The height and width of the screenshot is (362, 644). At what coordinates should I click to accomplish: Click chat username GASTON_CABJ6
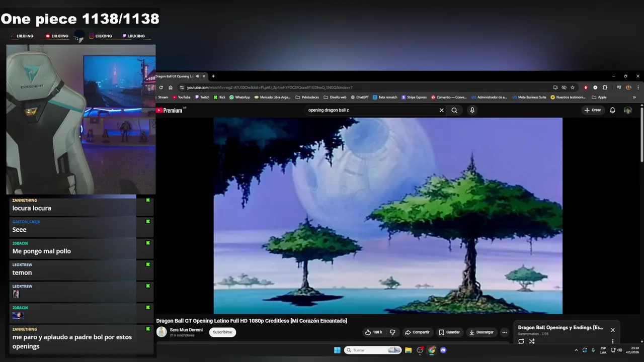(x=26, y=222)
